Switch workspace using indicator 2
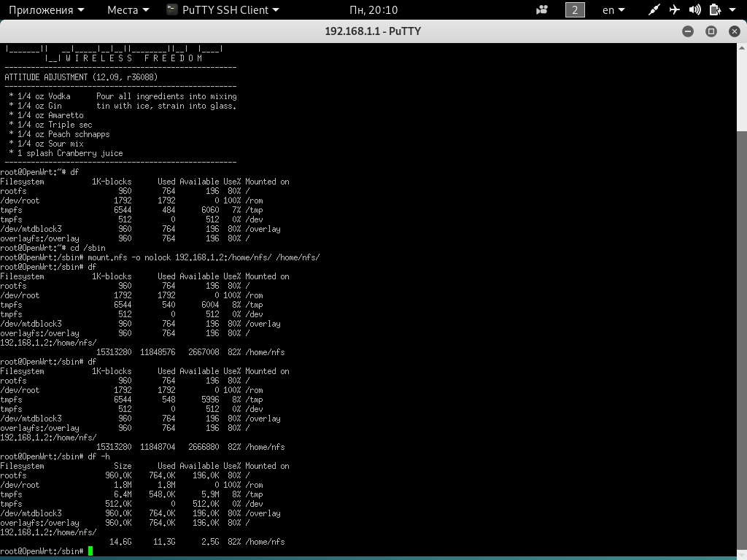This screenshot has width=747, height=560. [575, 10]
